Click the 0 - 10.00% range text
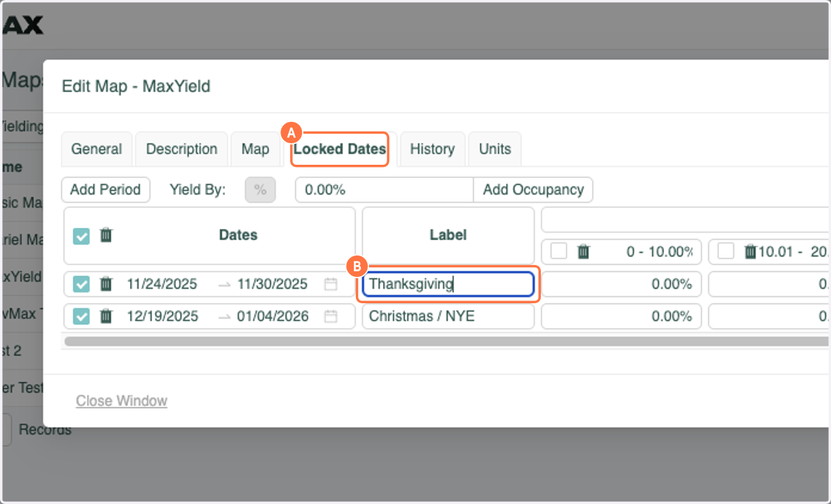The height and width of the screenshot is (504, 831). (x=659, y=252)
